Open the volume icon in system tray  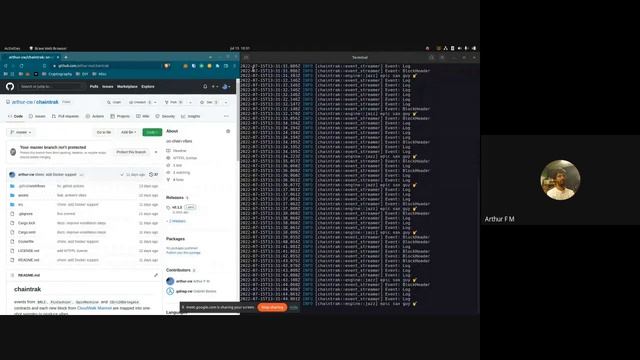460,48
